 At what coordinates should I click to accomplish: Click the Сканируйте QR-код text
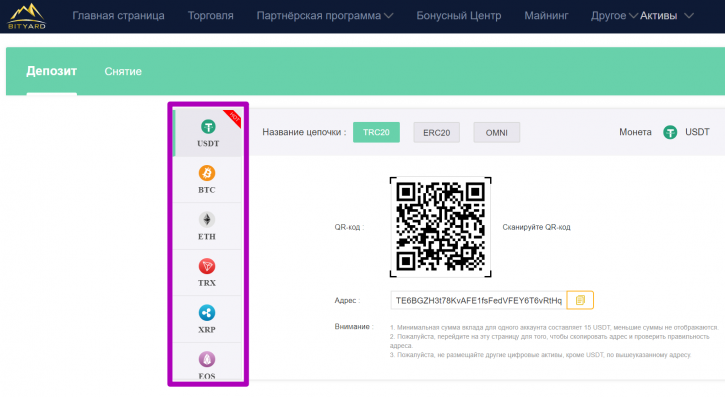point(536,227)
